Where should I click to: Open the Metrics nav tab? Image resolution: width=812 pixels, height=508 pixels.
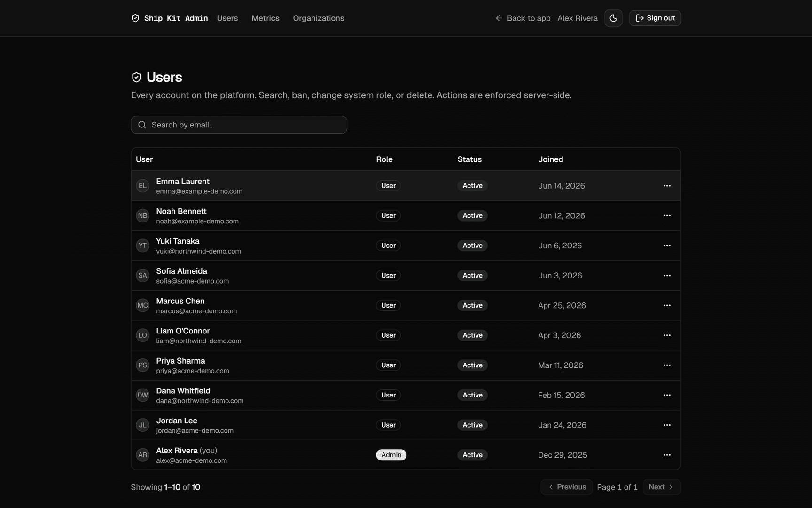[265, 18]
